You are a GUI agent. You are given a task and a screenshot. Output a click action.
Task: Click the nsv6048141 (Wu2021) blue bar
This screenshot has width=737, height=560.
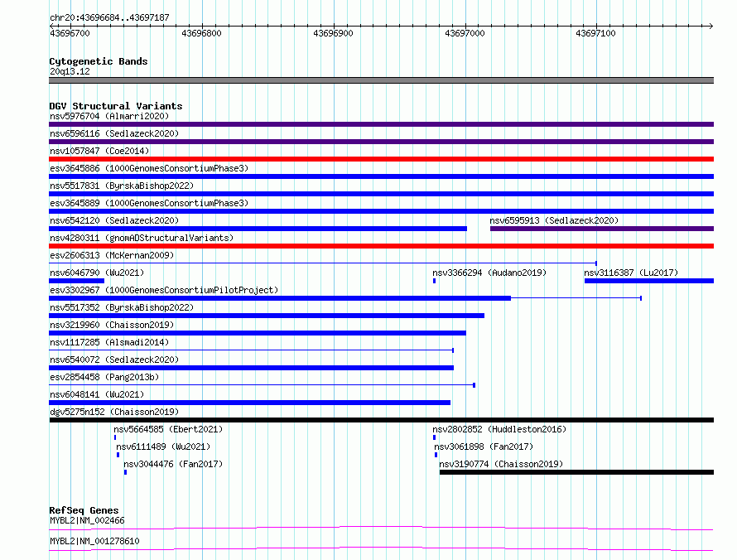tap(249, 403)
